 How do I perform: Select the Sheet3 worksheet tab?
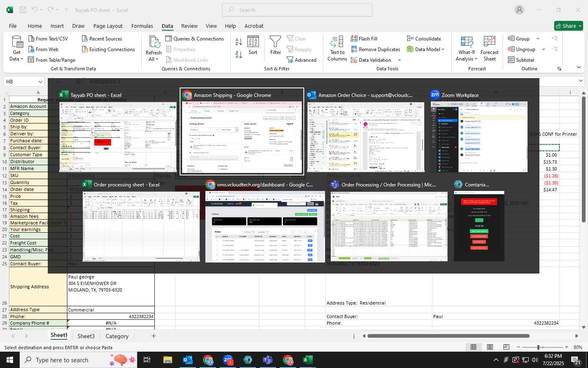pos(86,336)
